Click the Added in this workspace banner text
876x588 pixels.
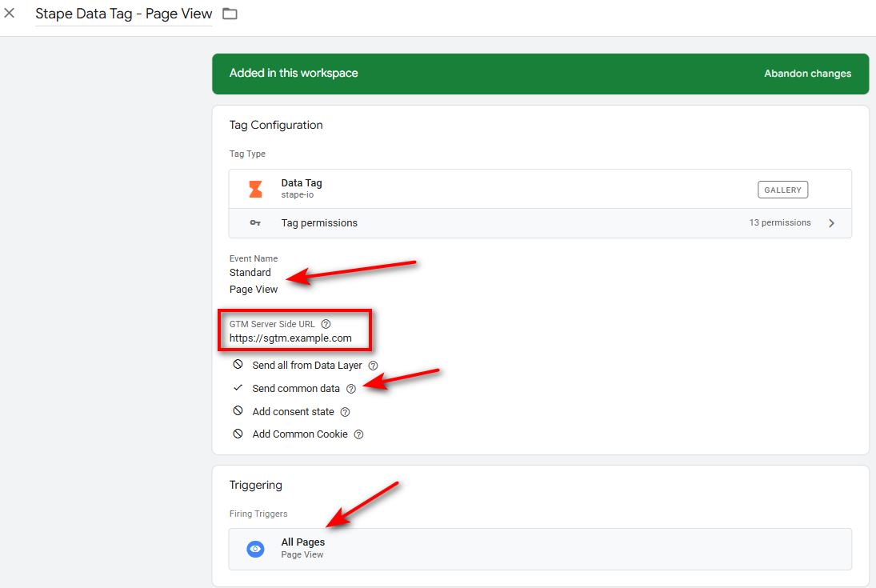pyautogui.click(x=294, y=74)
